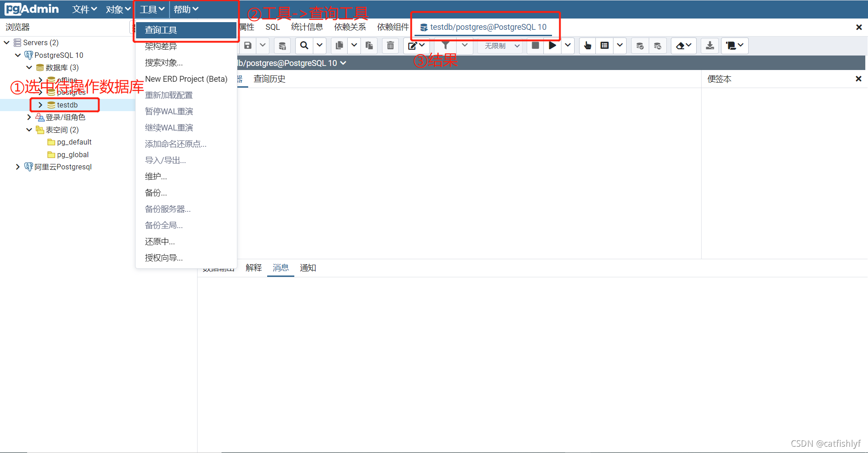Image resolution: width=868 pixels, height=453 pixels.
Task: Open the 无限制 row limit dropdown
Action: [500, 46]
